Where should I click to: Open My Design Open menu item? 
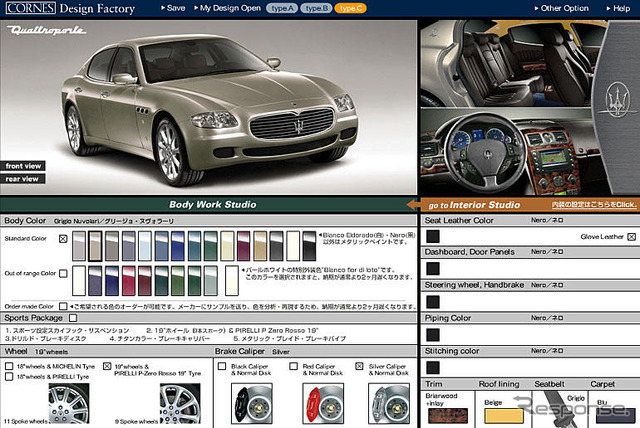(227, 8)
